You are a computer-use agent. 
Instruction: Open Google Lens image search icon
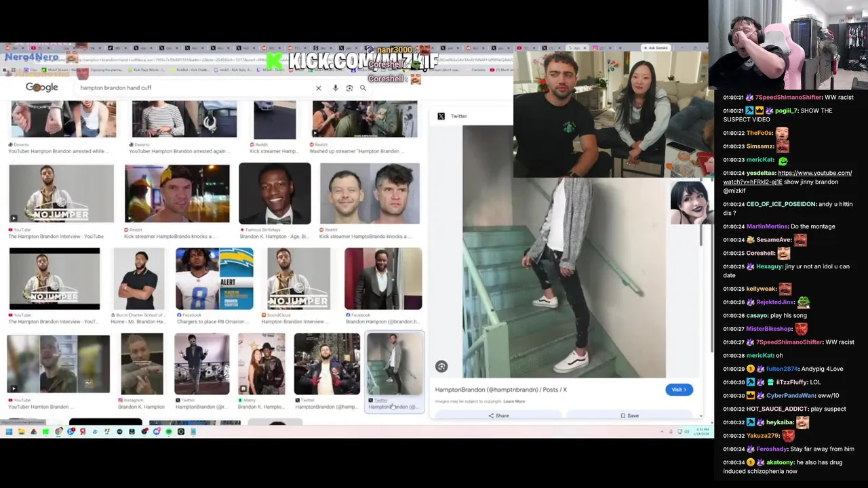349,88
